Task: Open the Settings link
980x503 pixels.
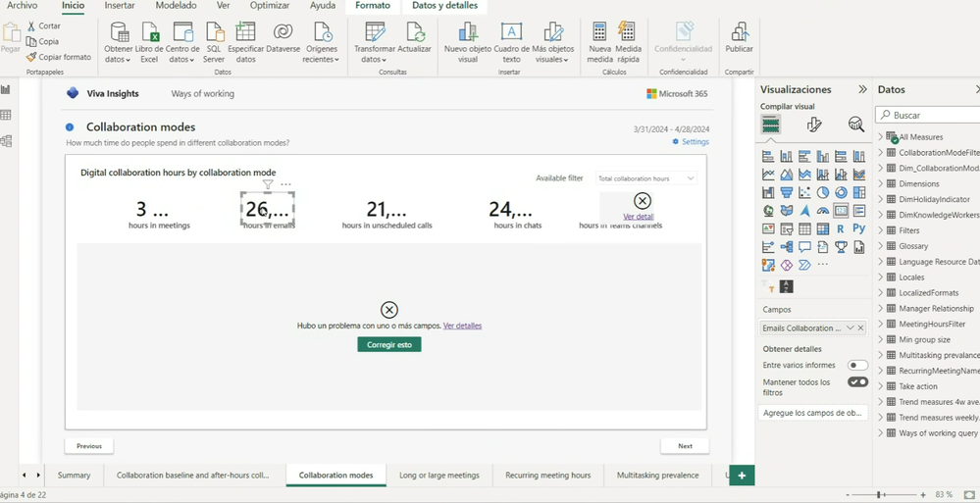Action: click(x=691, y=142)
